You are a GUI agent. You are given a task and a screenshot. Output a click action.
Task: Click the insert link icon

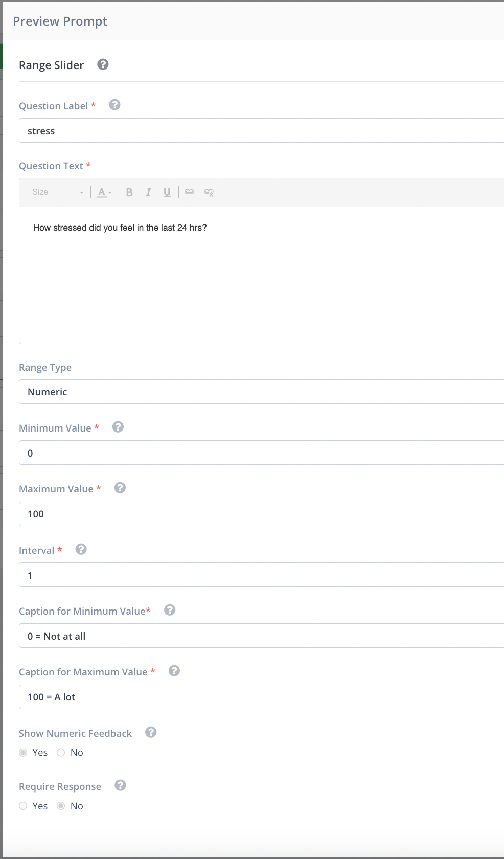coord(190,192)
